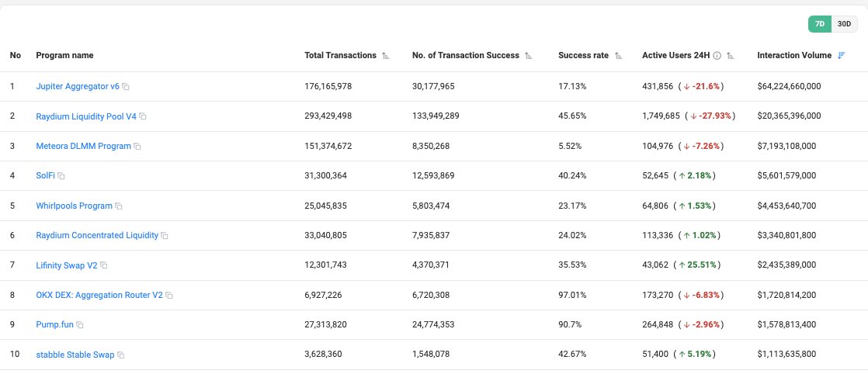This screenshot has width=868, height=374.
Task: Select Jupiter total transactions 176,165,978
Action: (x=328, y=86)
